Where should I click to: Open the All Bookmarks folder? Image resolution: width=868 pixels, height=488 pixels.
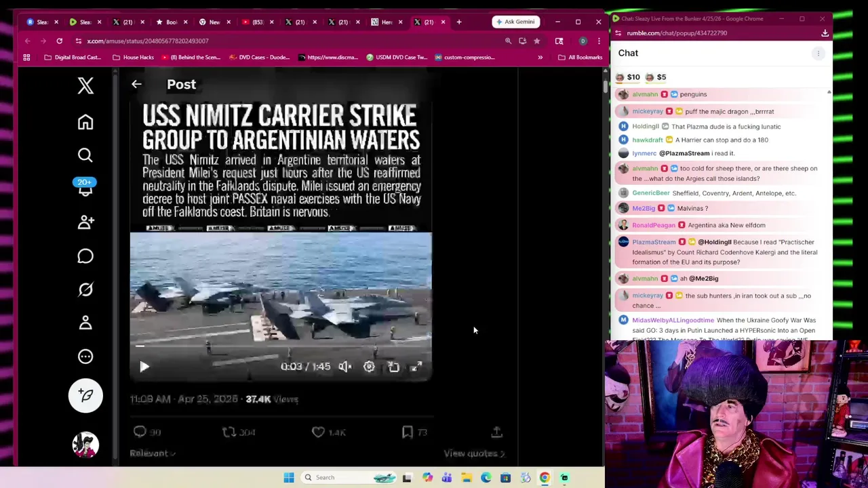[x=580, y=58]
